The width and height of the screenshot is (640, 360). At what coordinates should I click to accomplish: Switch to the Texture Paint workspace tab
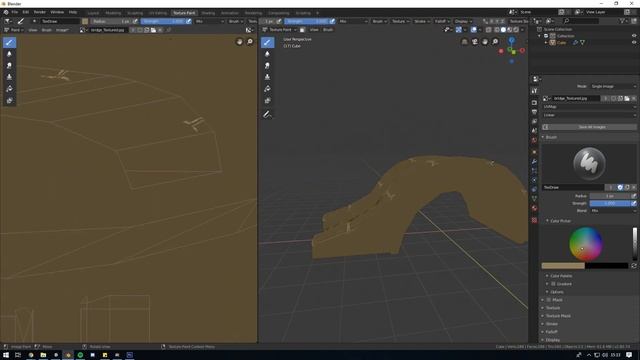(x=184, y=13)
